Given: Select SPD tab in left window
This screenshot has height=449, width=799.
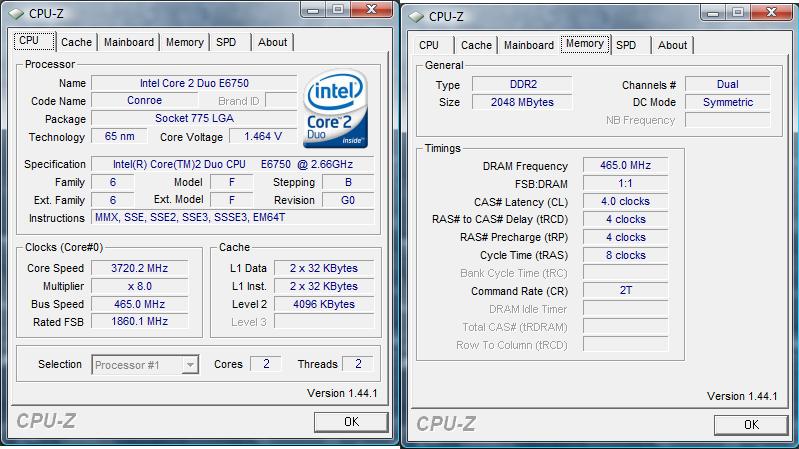Looking at the screenshot, I should (x=226, y=42).
